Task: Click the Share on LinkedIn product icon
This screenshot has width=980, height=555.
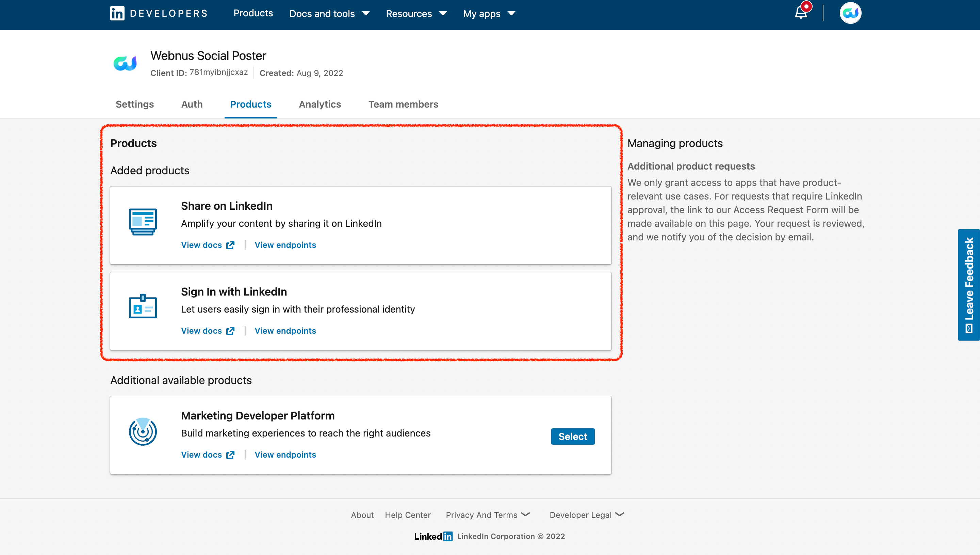Action: tap(143, 222)
